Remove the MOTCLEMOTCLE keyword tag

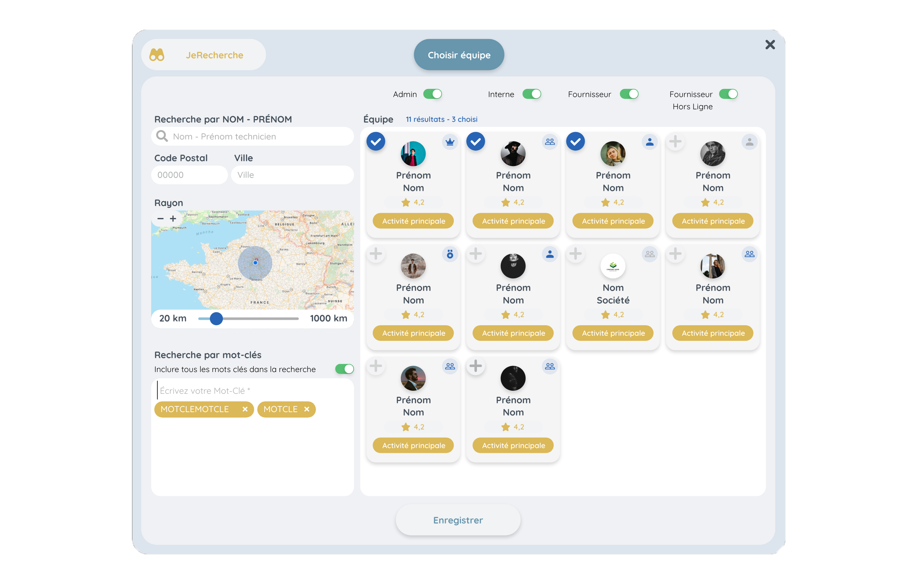[245, 409]
